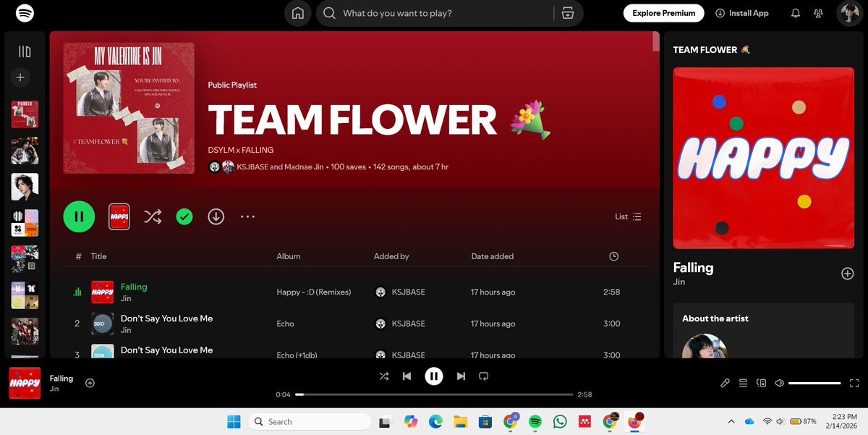Create a playlist with plus icon in sidebar
The height and width of the screenshot is (435, 868).
coord(21,77)
